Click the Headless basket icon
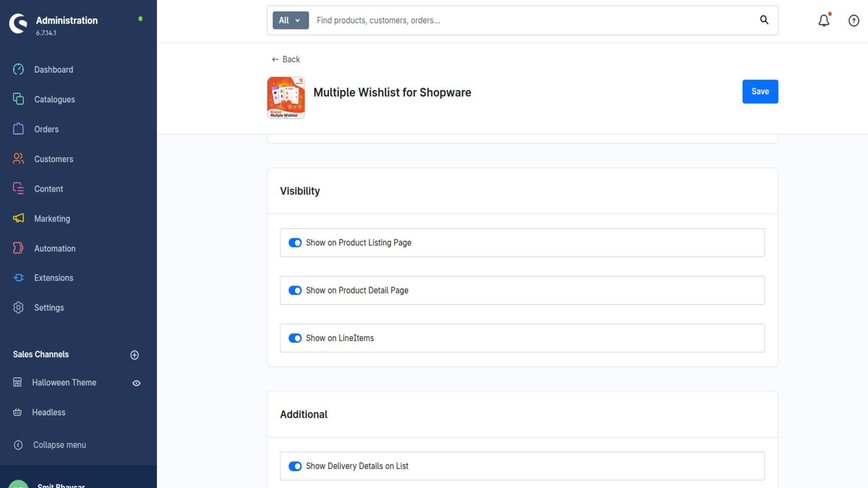Image resolution: width=868 pixels, height=488 pixels. pyautogui.click(x=17, y=412)
